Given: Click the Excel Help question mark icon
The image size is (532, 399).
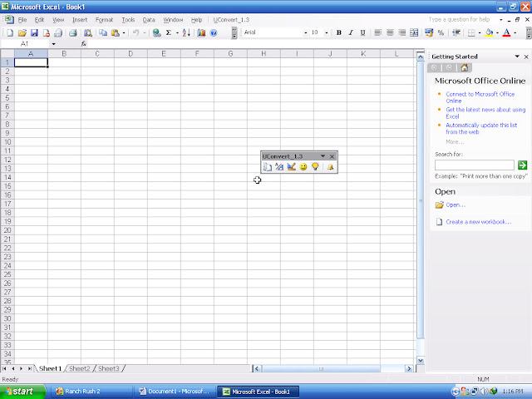Looking at the screenshot, I should click(214, 33).
